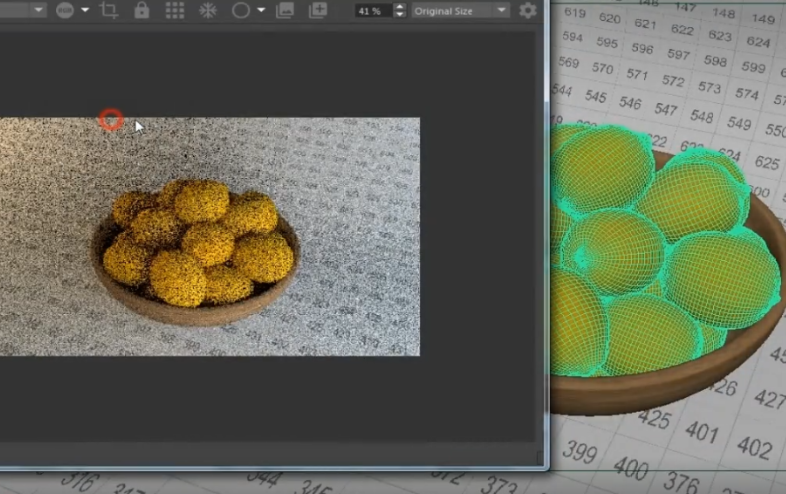This screenshot has height=494, width=786.
Task: Click the 41 % zoom field
Action: tap(373, 10)
